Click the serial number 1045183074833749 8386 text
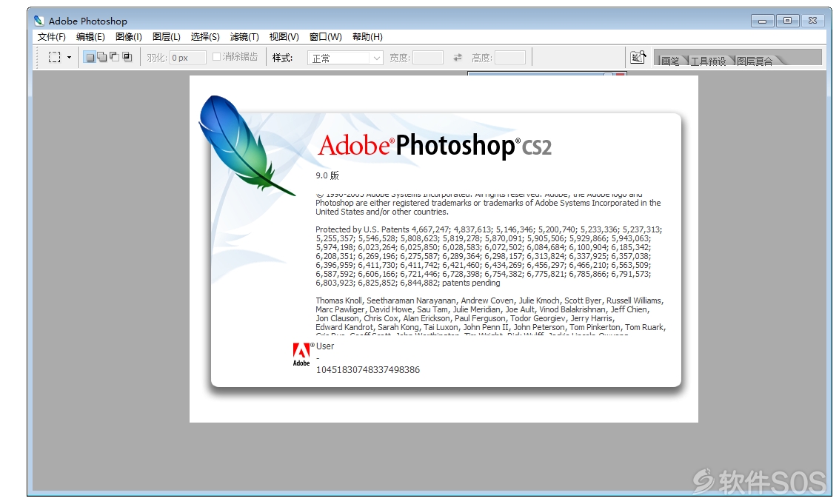 coord(367,370)
